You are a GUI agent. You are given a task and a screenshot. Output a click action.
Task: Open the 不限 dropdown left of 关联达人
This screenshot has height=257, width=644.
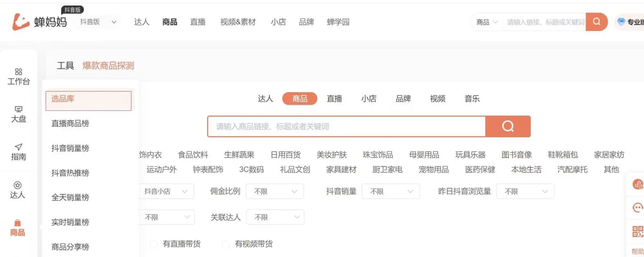[x=167, y=217]
